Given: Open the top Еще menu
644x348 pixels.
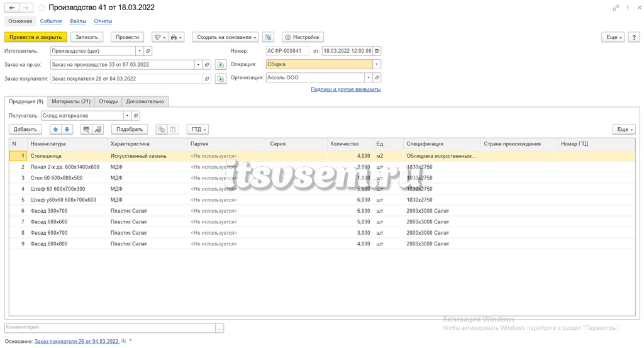Looking at the screenshot, I should [x=613, y=37].
